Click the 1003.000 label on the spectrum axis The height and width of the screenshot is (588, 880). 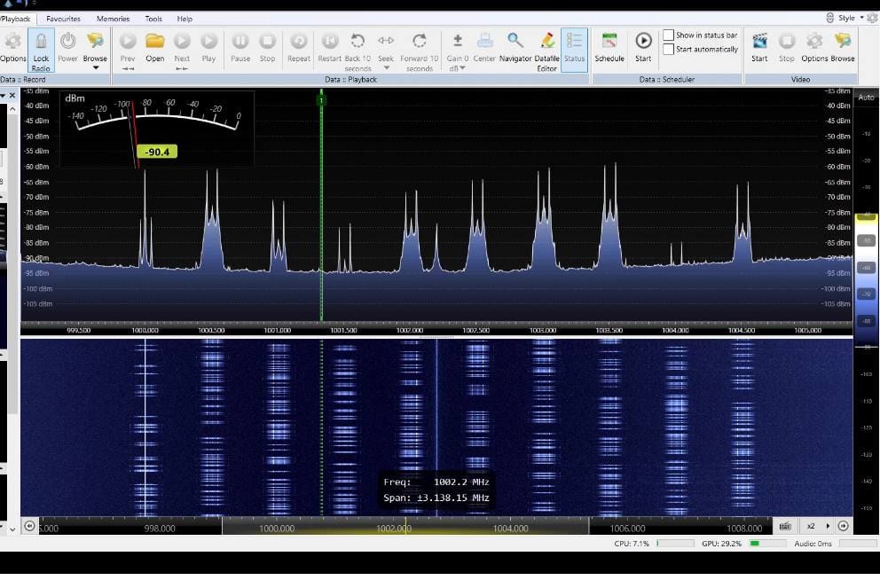[x=543, y=331]
